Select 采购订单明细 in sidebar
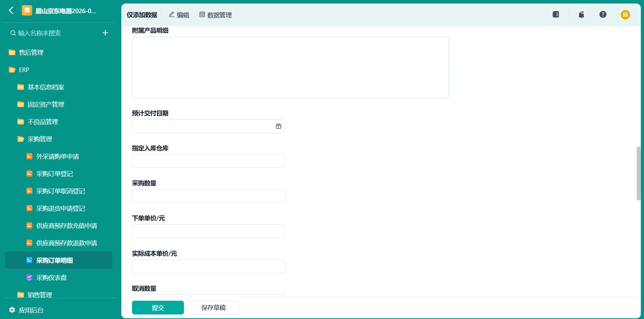 point(59,260)
